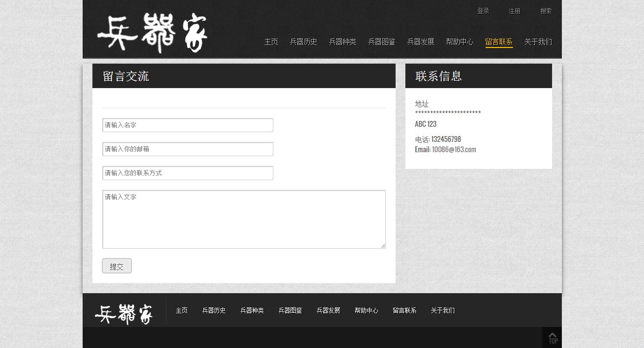
Task: Open 帮助中心 from top navigation
Action: [x=460, y=42]
